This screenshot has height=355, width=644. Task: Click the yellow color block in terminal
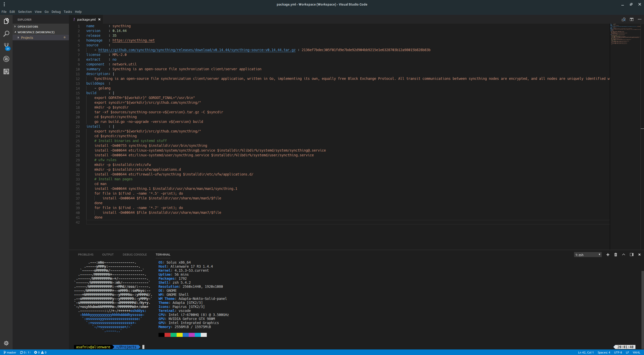point(180,335)
